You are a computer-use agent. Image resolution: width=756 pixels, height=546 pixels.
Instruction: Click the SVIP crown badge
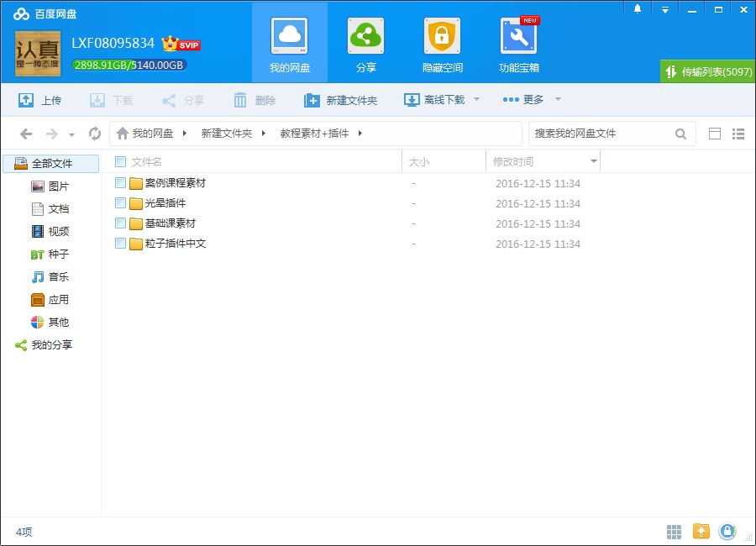tap(181, 44)
